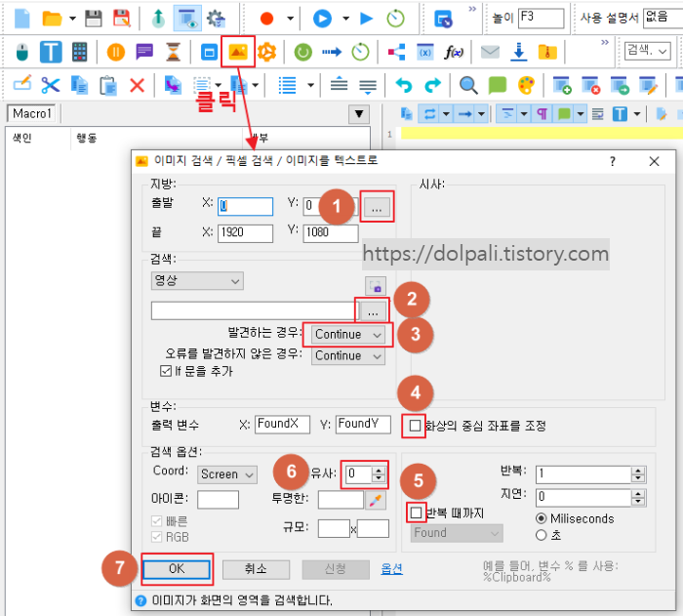Click the orange gear run icon
The image size is (683, 616).
tap(266, 52)
